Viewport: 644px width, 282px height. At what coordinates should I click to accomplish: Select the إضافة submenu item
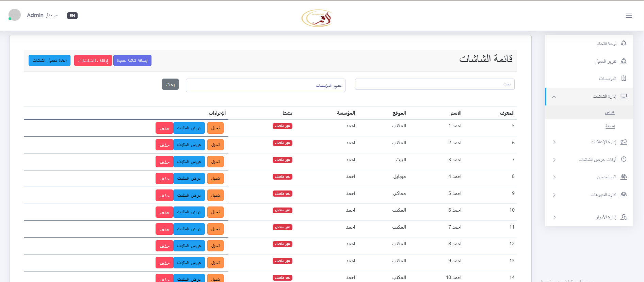pyautogui.click(x=610, y=126)
